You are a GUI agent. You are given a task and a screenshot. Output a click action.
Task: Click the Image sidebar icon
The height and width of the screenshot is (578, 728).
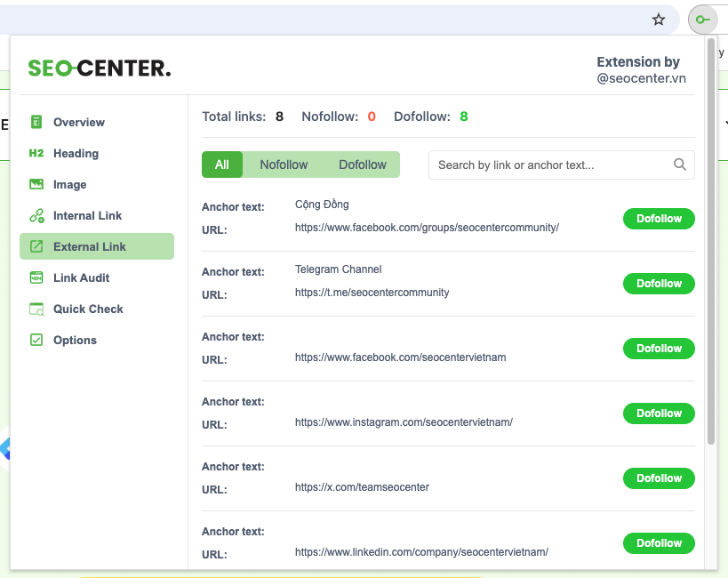pos(36,184)
